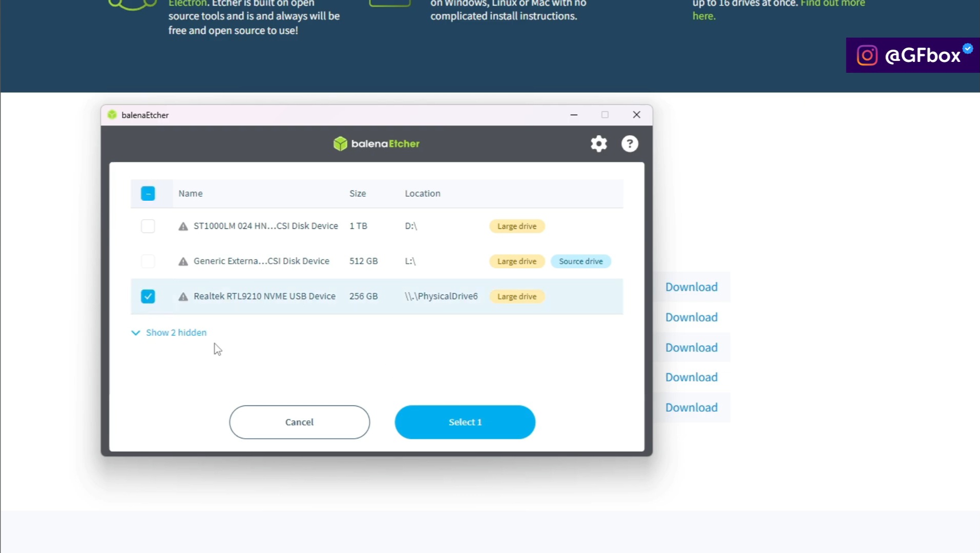This screenshot has height=553, width=980.
Task: Click warning icon beside Realtek RTL9210 device
Action: tap(183, 296)
